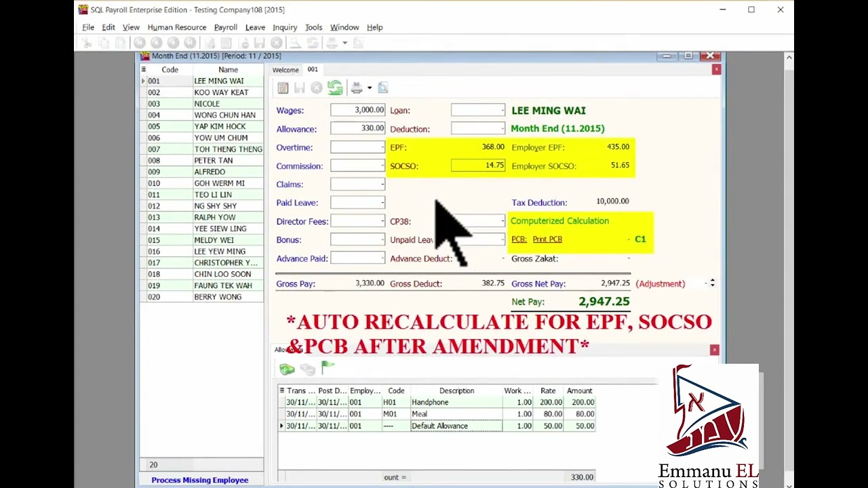868x488 pixels.
Task: Click the allowance grid column chooser icon
Action: [281, 390]
